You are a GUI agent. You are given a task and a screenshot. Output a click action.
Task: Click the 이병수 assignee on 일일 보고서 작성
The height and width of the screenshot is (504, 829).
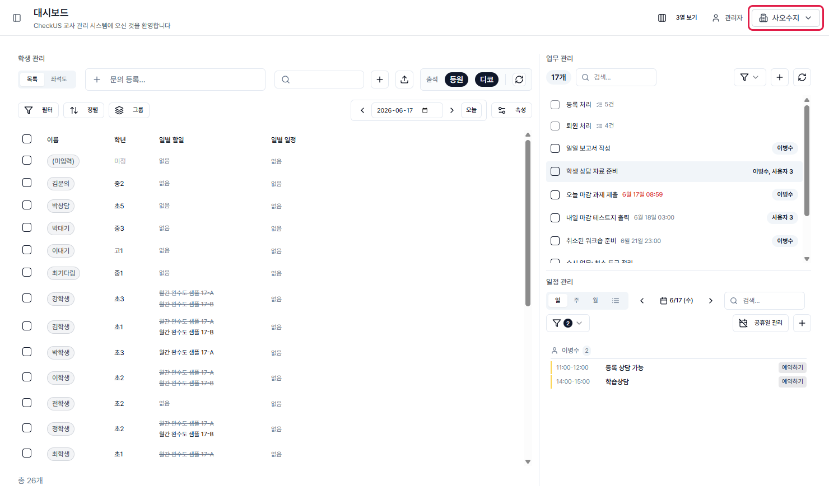[x=785, y=148]
